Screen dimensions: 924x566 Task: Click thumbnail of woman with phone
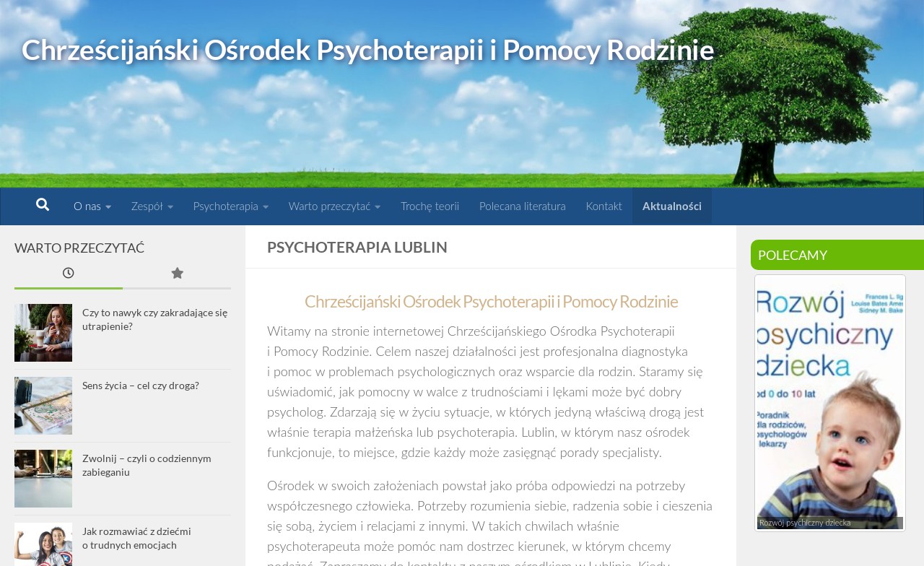pos(43,333)
